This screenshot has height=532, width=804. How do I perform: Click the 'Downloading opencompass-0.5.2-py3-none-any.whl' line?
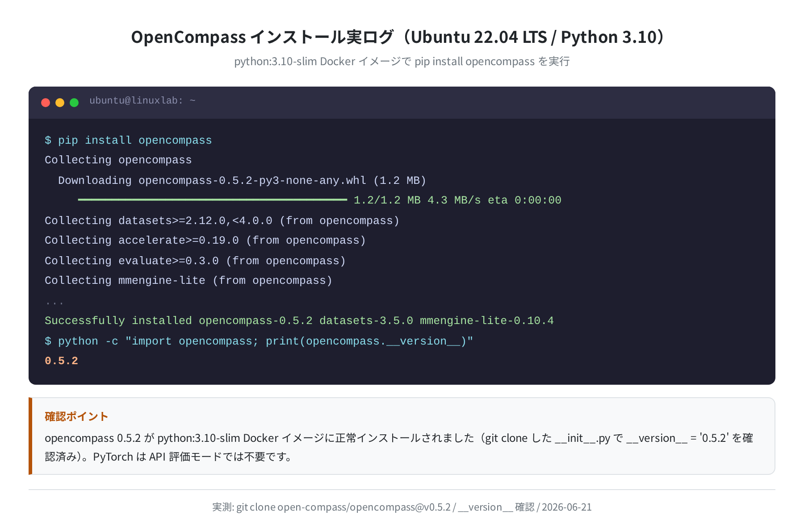tap(242, 180)
